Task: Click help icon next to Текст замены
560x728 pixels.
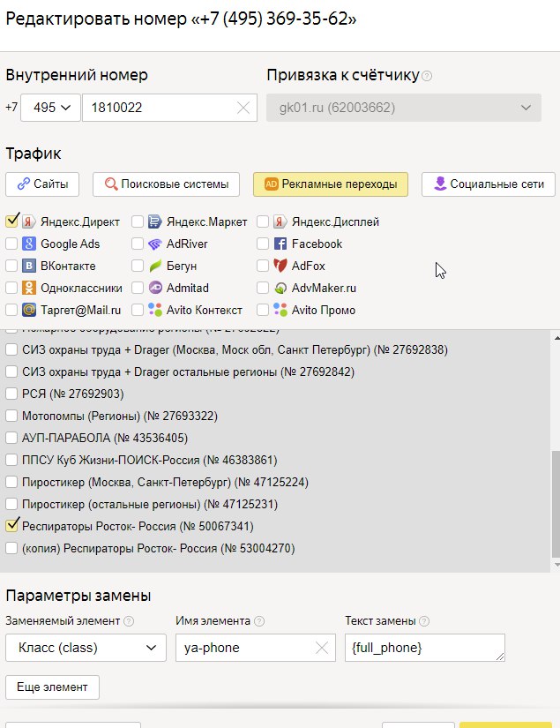Action: point(424,621)
